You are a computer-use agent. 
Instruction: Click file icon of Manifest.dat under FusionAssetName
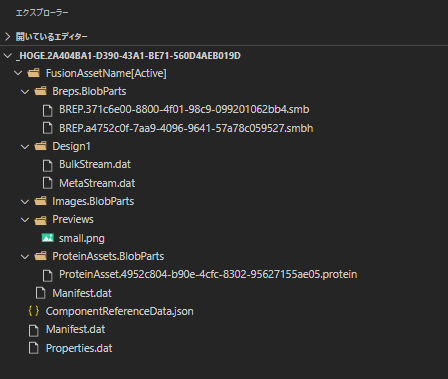point(41,293)
